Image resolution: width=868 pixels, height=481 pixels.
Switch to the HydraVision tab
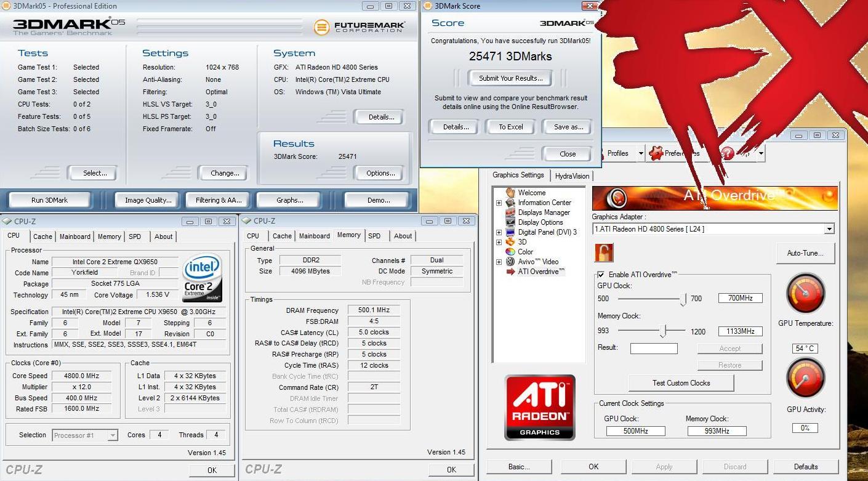pos(572,176)
